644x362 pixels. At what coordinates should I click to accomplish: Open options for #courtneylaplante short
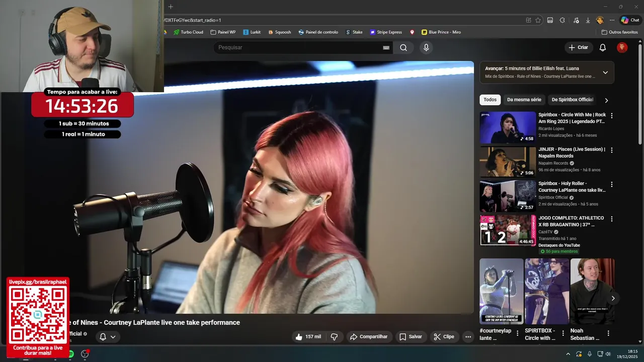click(517, 333)
